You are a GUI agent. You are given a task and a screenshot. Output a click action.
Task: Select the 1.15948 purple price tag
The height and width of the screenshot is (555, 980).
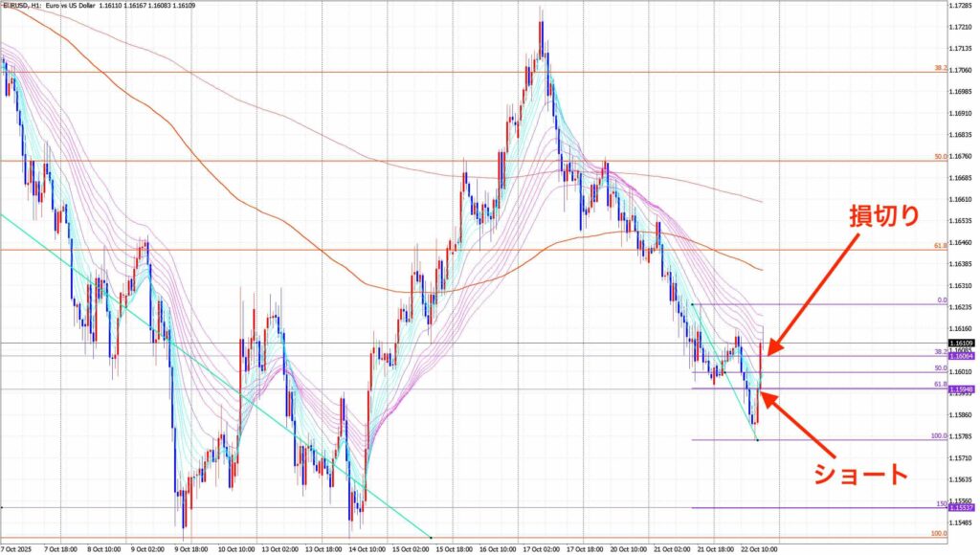961,389
